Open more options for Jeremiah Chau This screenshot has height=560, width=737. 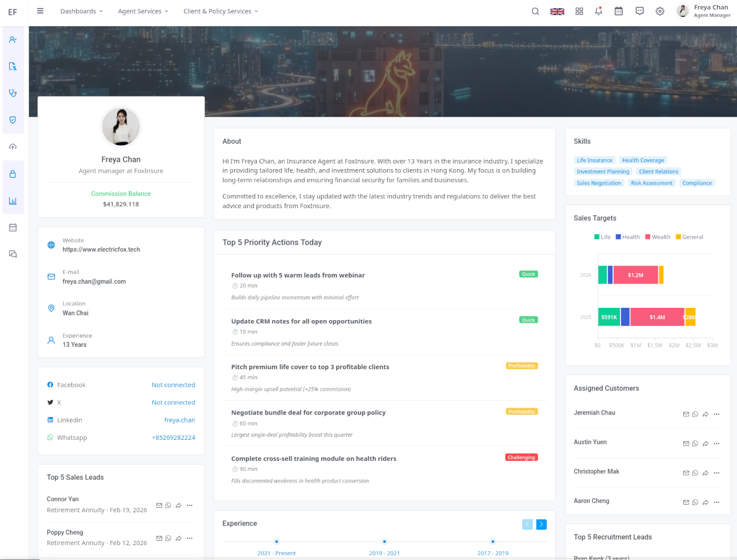click(x=717, y=414)
